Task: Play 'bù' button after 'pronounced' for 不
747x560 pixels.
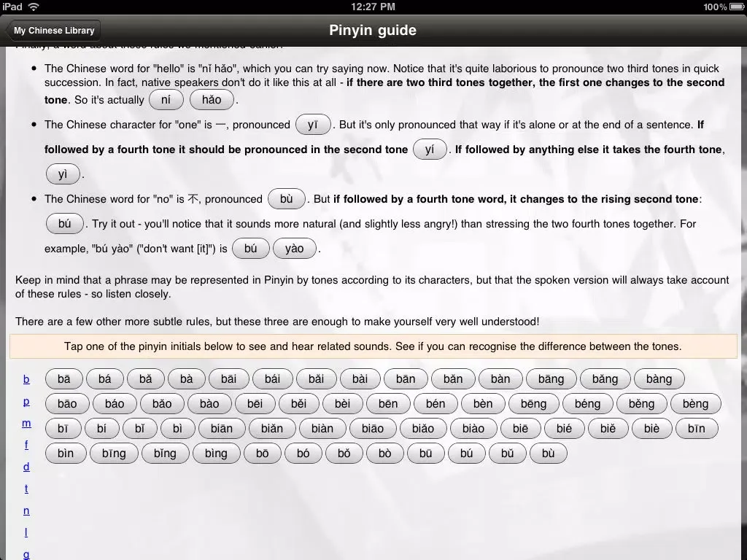Action: [x=286, y=198]
